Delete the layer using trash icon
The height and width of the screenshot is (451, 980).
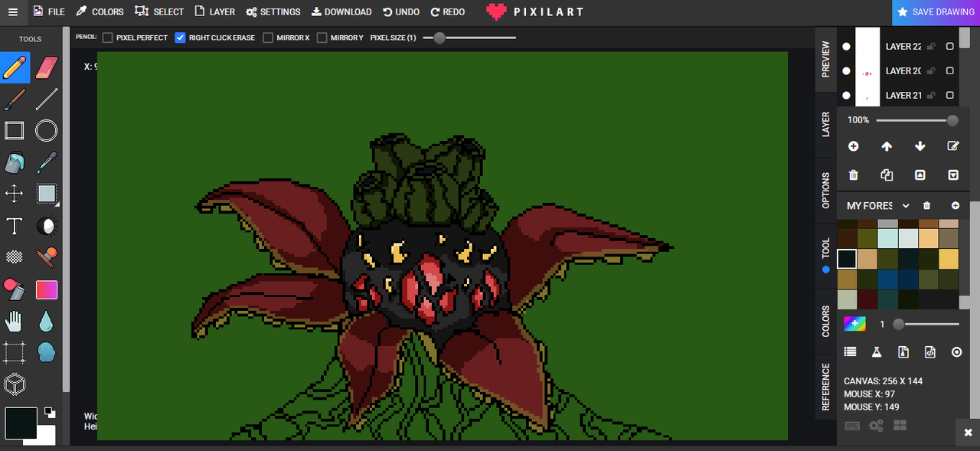click(854, 175)
